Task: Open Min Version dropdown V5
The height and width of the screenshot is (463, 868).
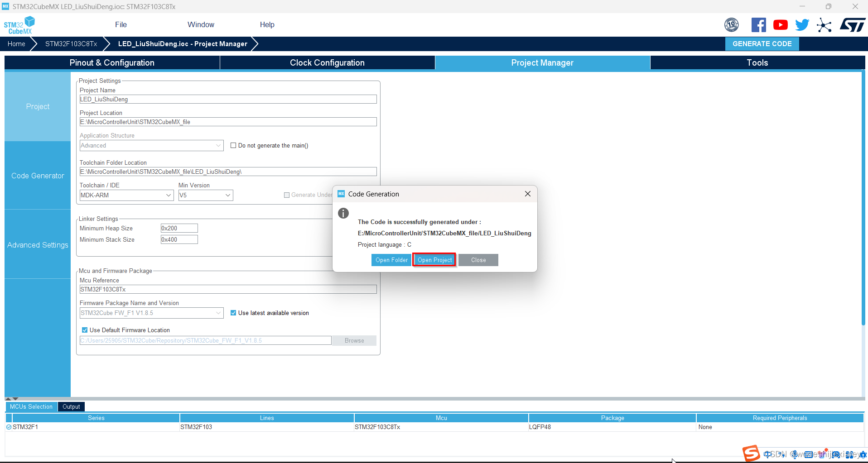Action: pyautogui.click(x=205, y=195)
